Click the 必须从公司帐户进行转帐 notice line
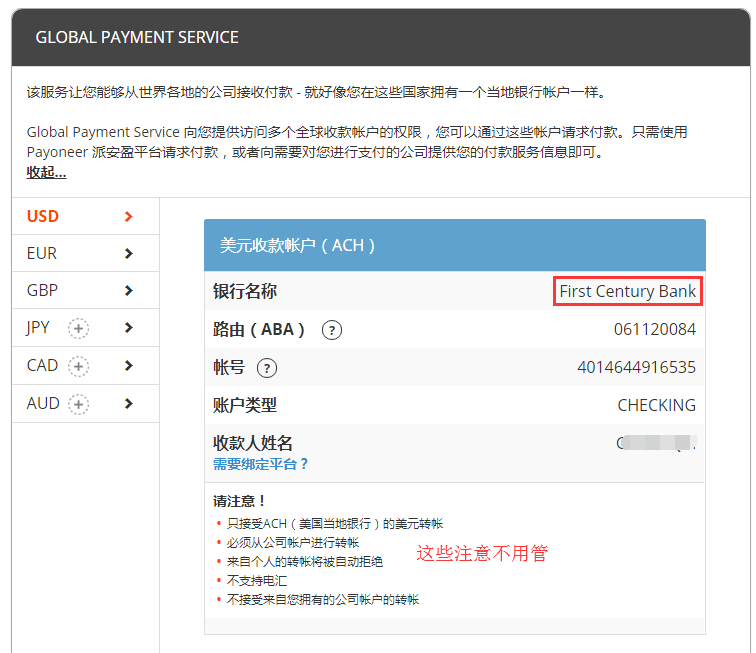Image resolution: width=756 pixels, height=653 pixels. click(x=293, y=543)
